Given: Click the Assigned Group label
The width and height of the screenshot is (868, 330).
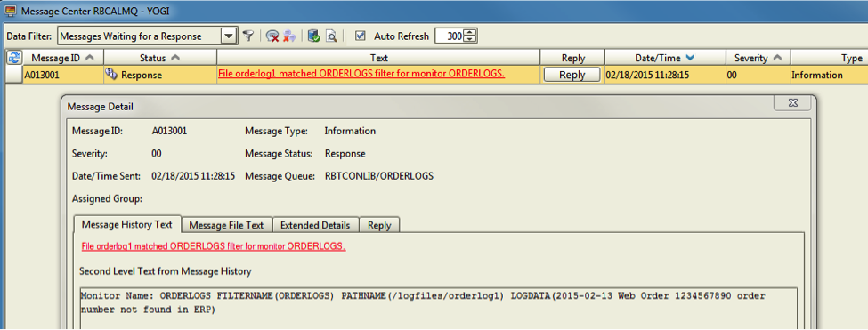Looking at the screenshot, I should click(x=108, y=198).
